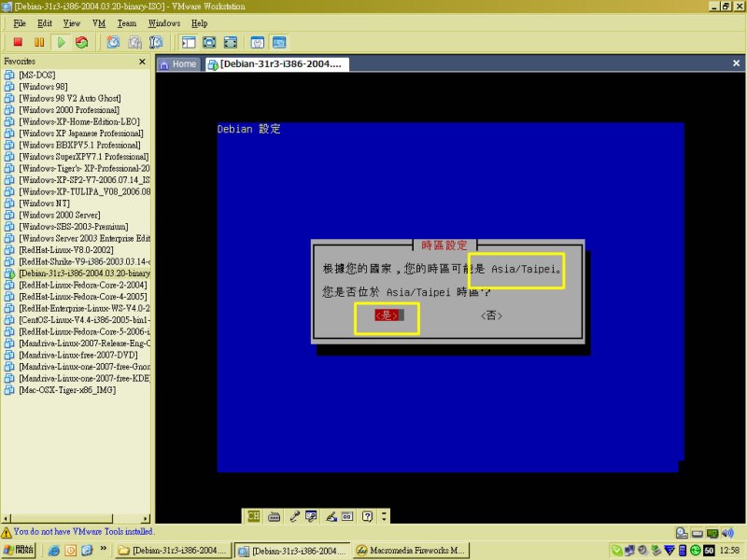Screen dimensions: 747x560
Task: Click the keyboard icon on the IME bar
Action: tap(274, 517)
